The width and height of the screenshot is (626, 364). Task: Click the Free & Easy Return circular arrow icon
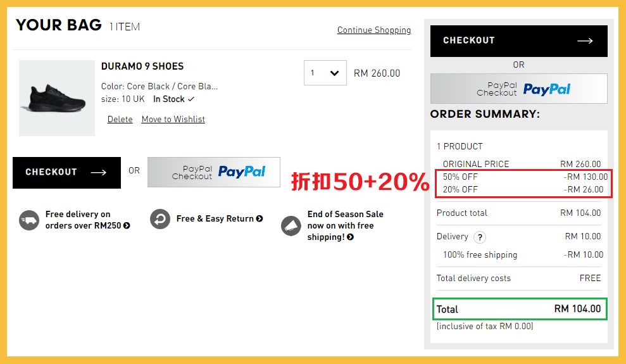pos(160,219)
